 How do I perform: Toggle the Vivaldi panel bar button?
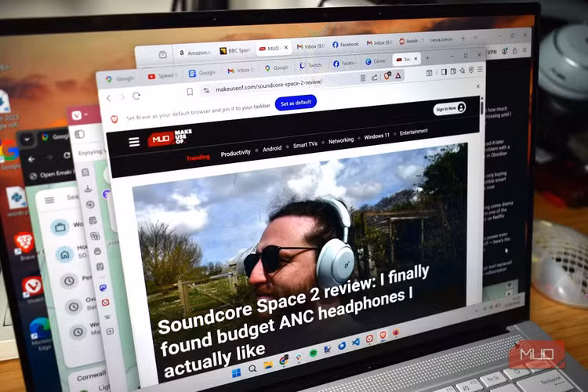point(79,134)
